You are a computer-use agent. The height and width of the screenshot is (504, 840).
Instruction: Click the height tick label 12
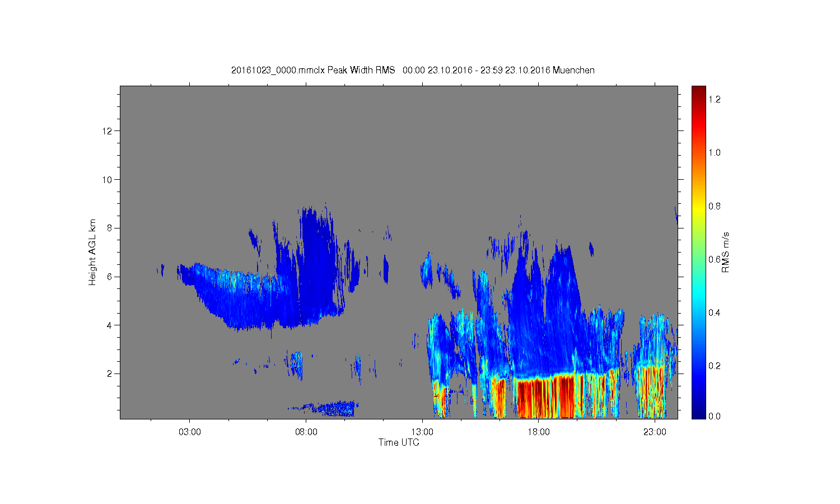108,131
